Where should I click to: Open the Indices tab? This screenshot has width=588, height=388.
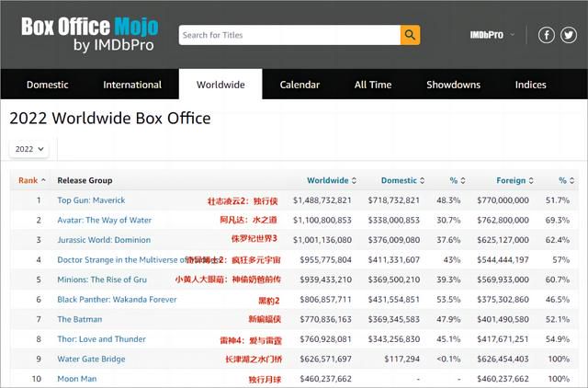tap(531, 85)
